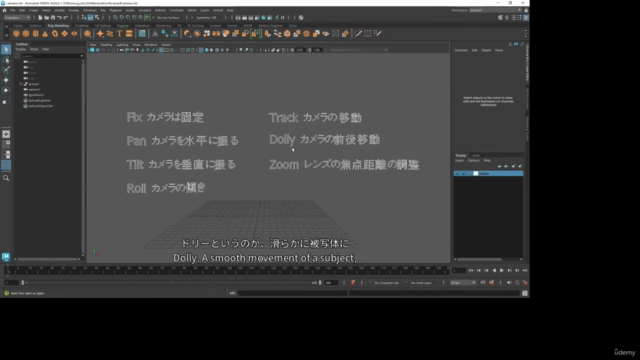Create a polygon sphere from shelf
The height and width of the screenshot is (360, 640).
tap(16, 33)
